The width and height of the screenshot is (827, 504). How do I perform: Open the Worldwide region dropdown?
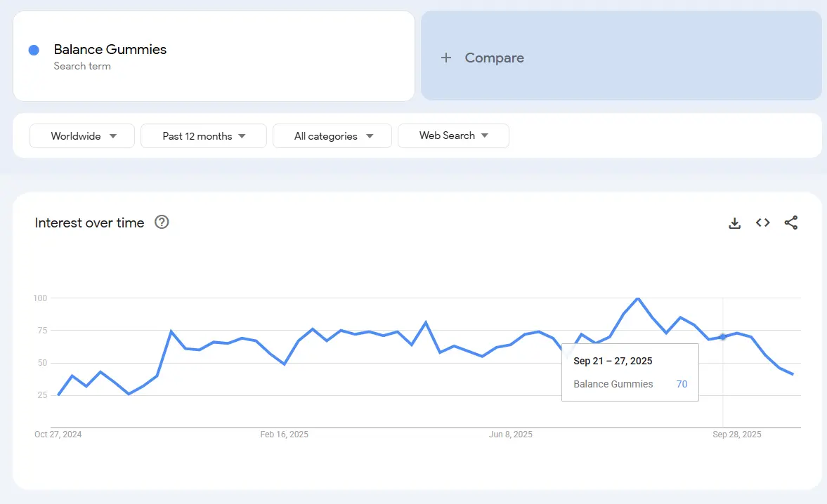click(x=82, y=135)
